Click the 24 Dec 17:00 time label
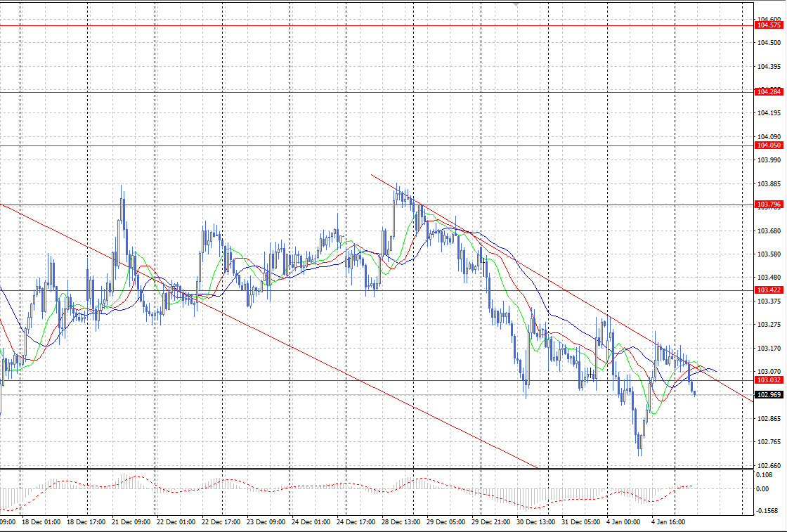This screenshot has height=532, width=787. coord(356,522)
